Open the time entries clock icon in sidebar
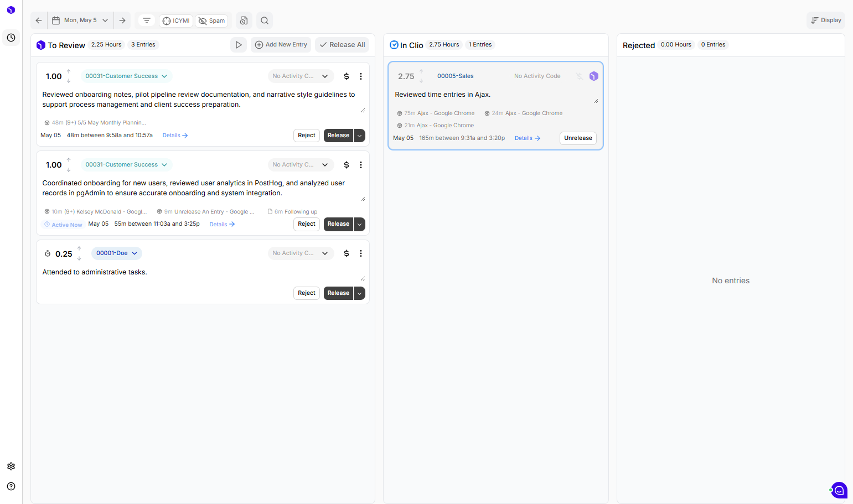Viewport: 853px width, 504px height. [11, 38]
